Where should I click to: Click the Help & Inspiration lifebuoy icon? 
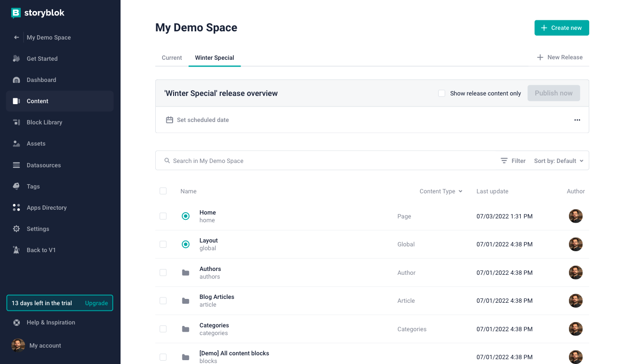pyautogui.click(x=16, y=323)
